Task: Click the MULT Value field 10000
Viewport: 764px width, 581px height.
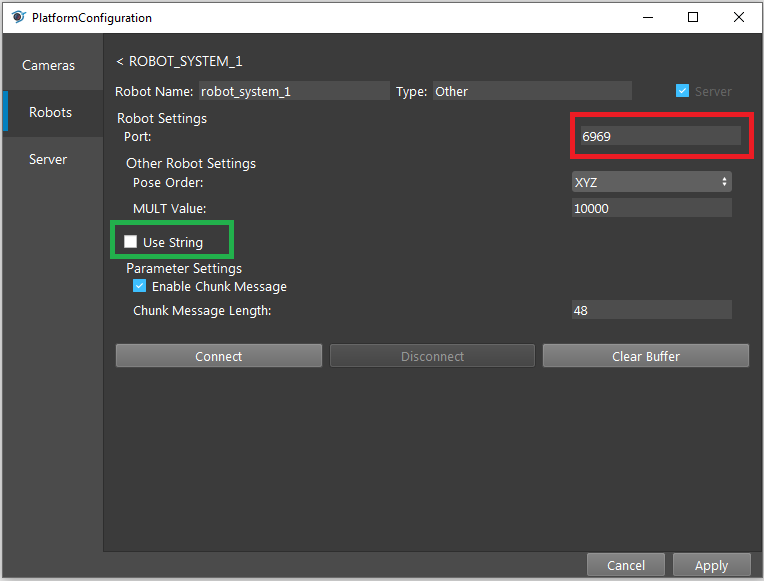Action: click(x=651, y=208)
